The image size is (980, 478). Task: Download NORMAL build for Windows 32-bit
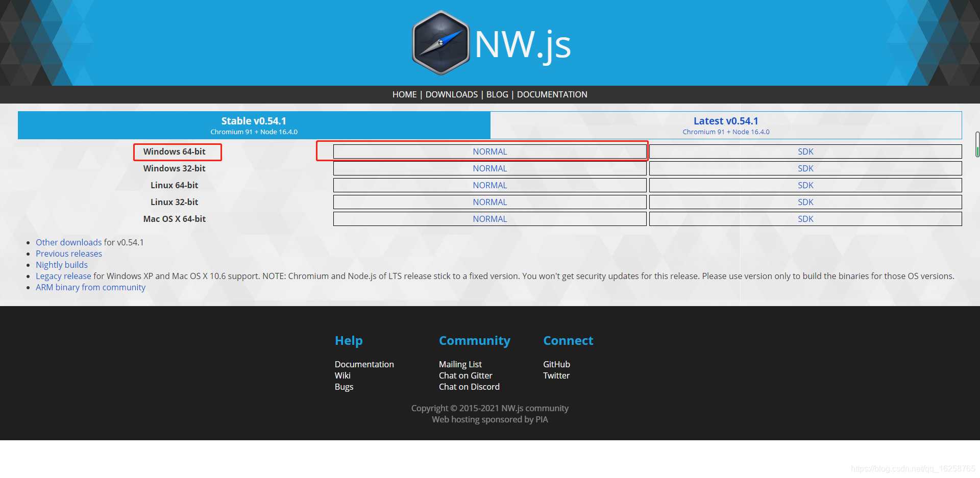(489, 168)
